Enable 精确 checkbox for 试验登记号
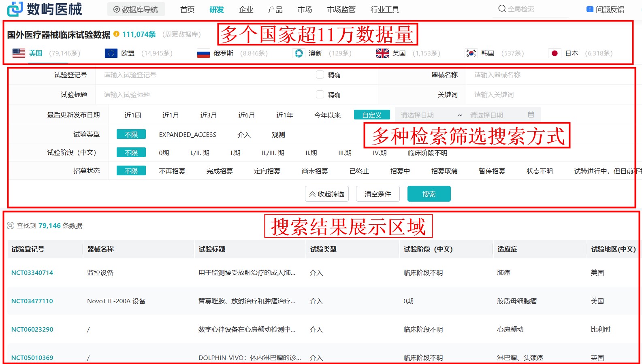The image size is (642, 364). pos(320,75)
